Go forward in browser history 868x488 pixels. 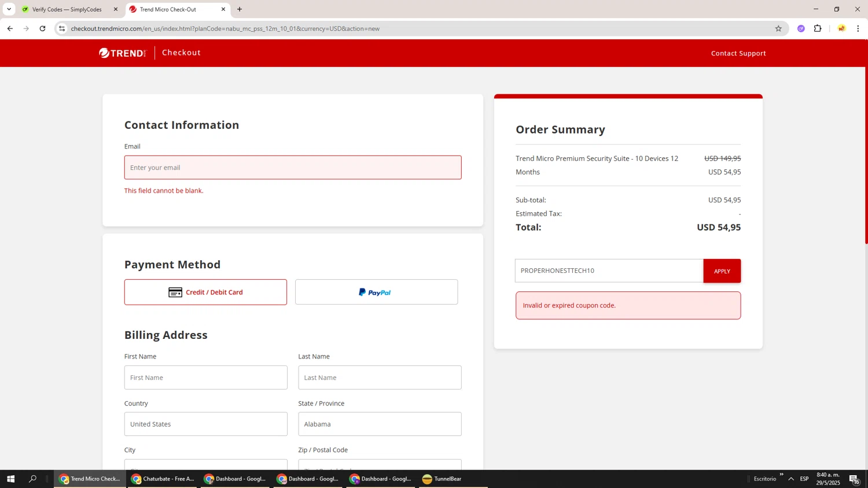pos(26,28)
